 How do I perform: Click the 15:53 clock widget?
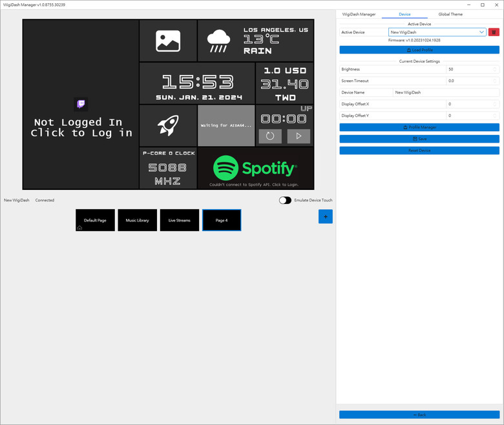click(197, 83)
